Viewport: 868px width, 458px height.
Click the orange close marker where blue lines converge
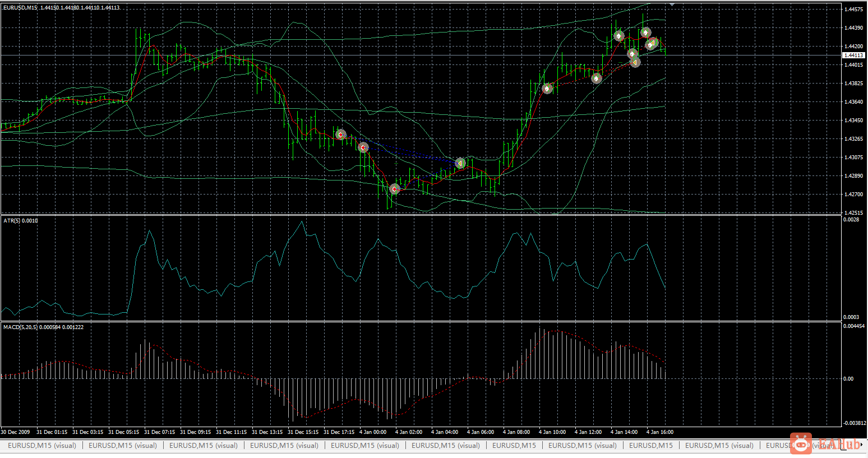coord(460,163)
